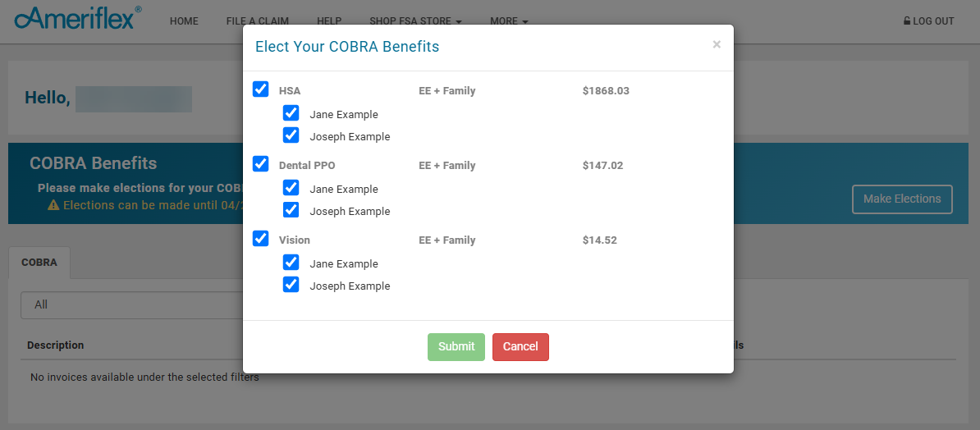This screenshot has height=430, width=980.
Task: Open the SHOP FSA STORE dropdown menu
Action: click(x=415, y=21)
